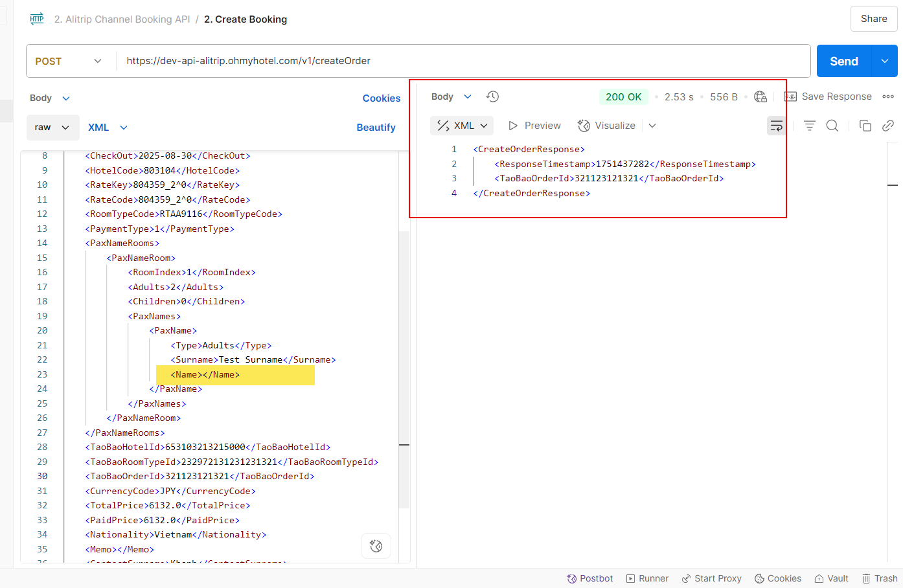Open search in response body

[x=832, y=126]
